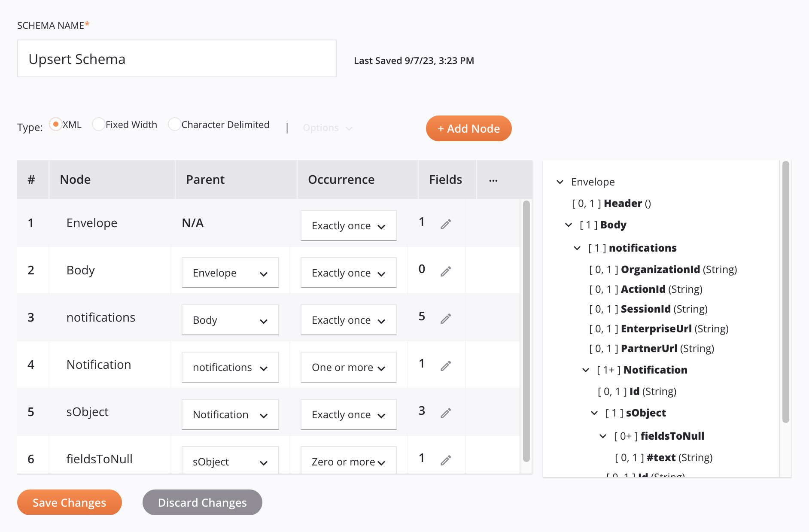
Task: Open field editor for Notification row
Action: click(446, 366)
